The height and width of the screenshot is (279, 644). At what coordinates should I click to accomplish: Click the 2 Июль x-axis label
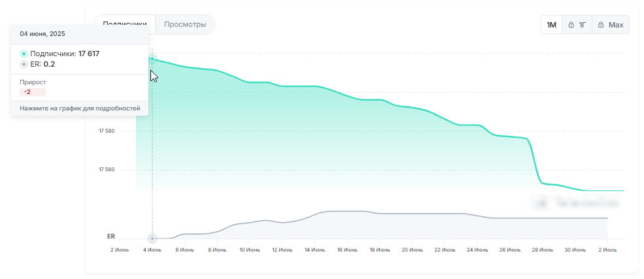point(607,250)
